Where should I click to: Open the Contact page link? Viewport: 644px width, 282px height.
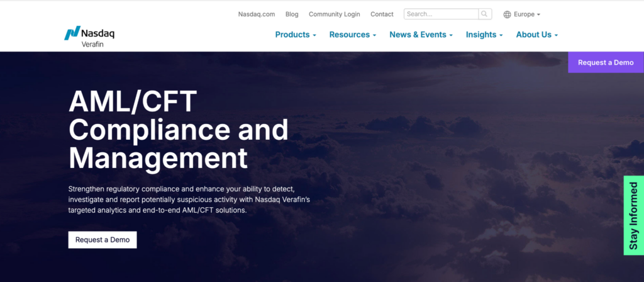point(382,14)
